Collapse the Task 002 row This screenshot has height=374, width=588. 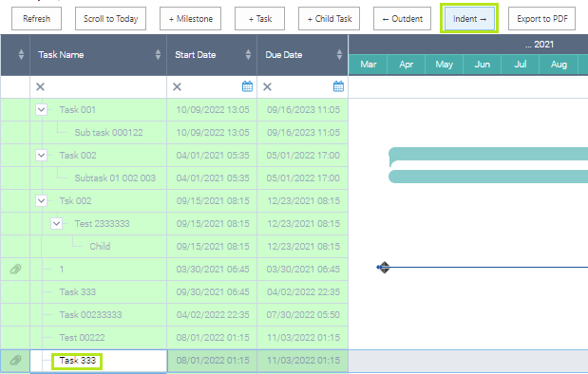point(41,155)
